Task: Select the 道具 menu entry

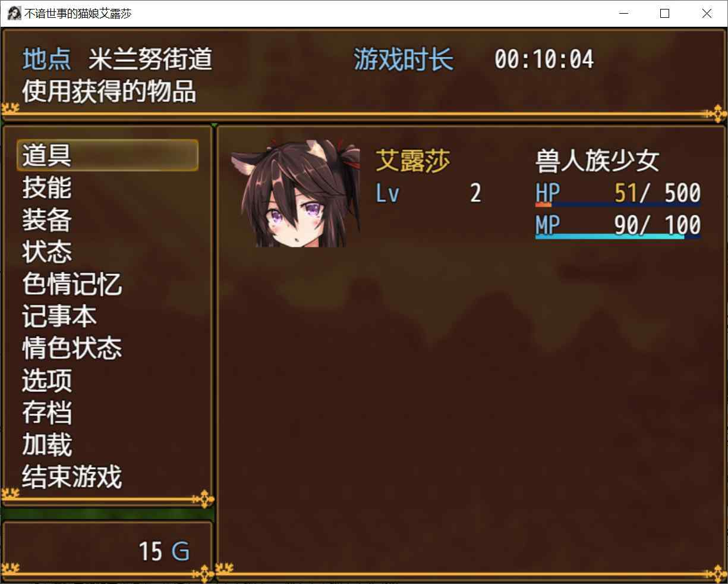Action: click(x=108, y=155)
